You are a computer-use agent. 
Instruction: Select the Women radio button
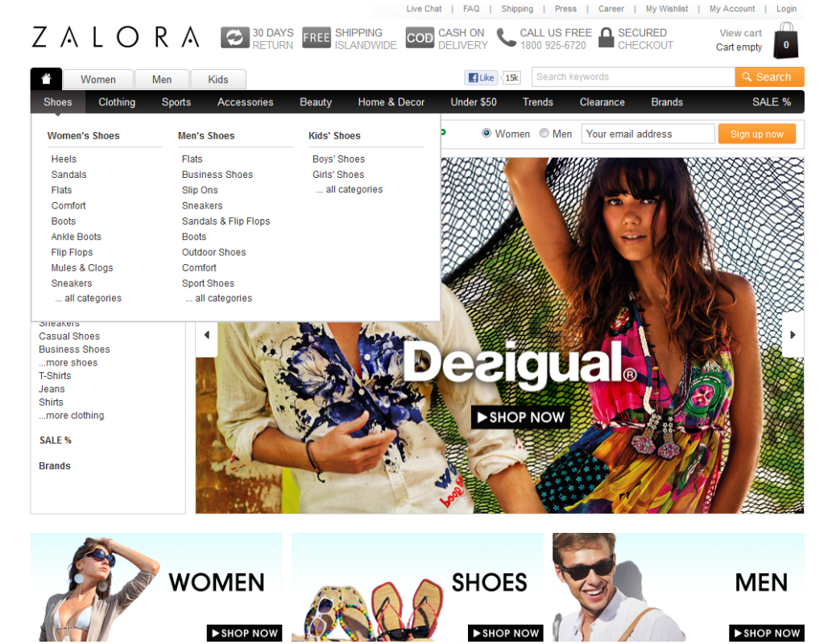point(487,134)
